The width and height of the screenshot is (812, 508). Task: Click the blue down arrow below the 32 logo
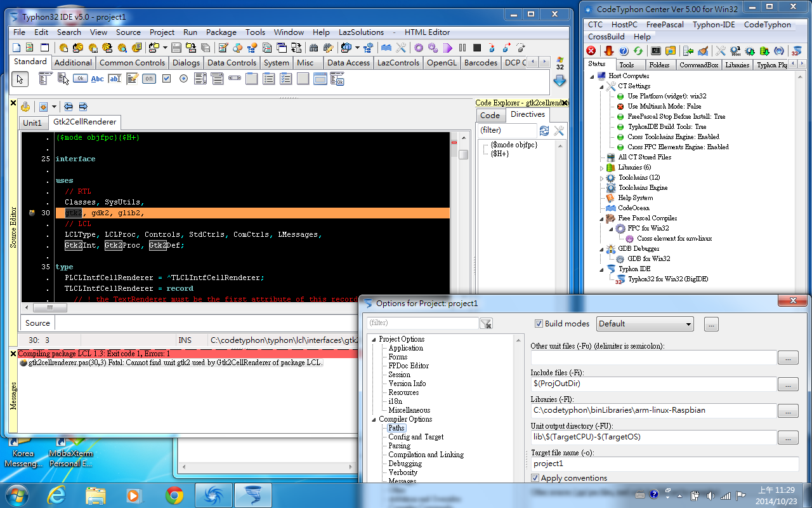[x=560, y=81]
